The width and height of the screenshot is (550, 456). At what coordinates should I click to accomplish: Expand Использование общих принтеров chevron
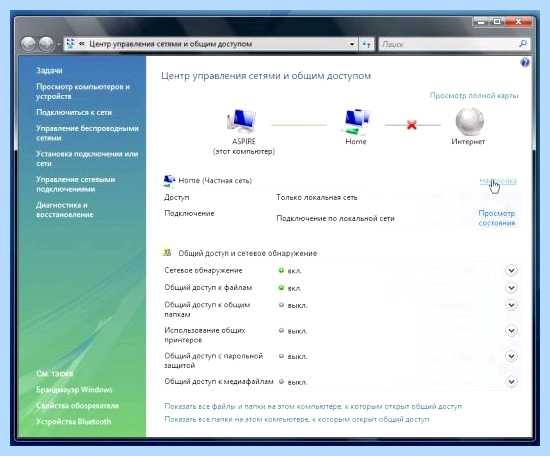click(511, 331)
